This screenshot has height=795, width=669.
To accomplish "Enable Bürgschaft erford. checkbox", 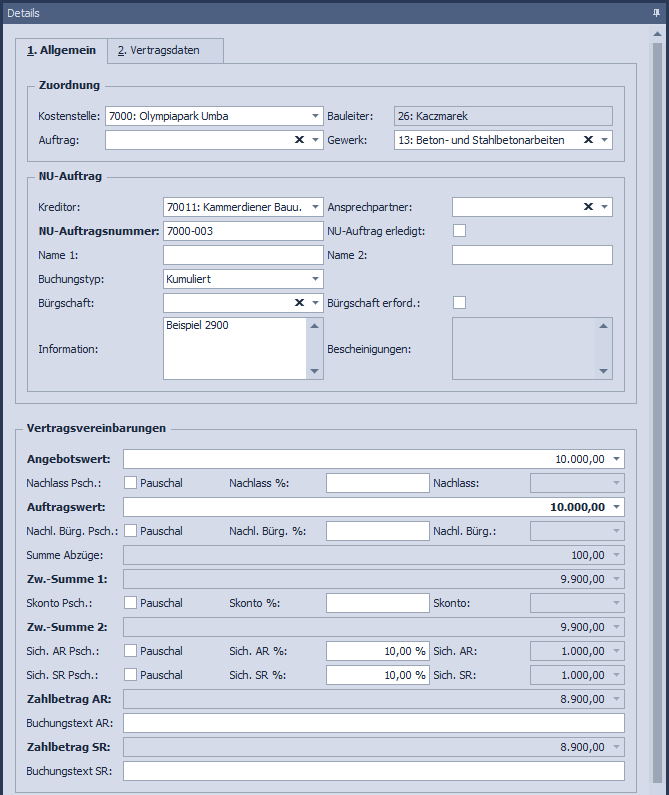I will click(x=459, y=302).
